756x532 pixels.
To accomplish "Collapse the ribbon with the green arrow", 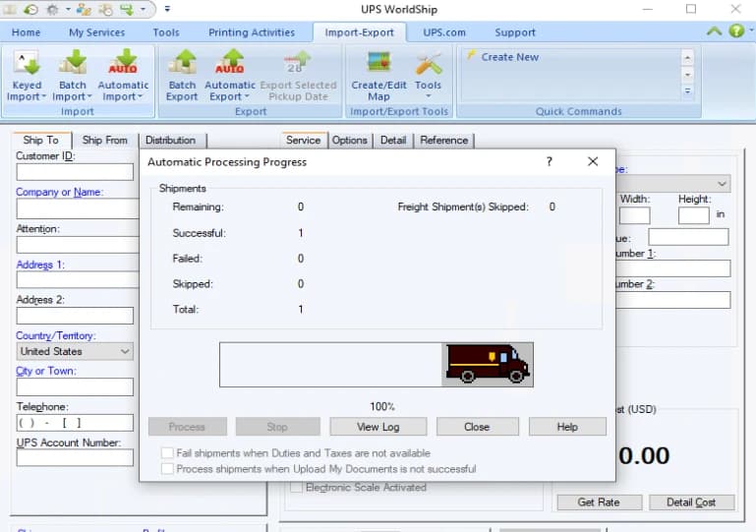I will pos(714,31).
